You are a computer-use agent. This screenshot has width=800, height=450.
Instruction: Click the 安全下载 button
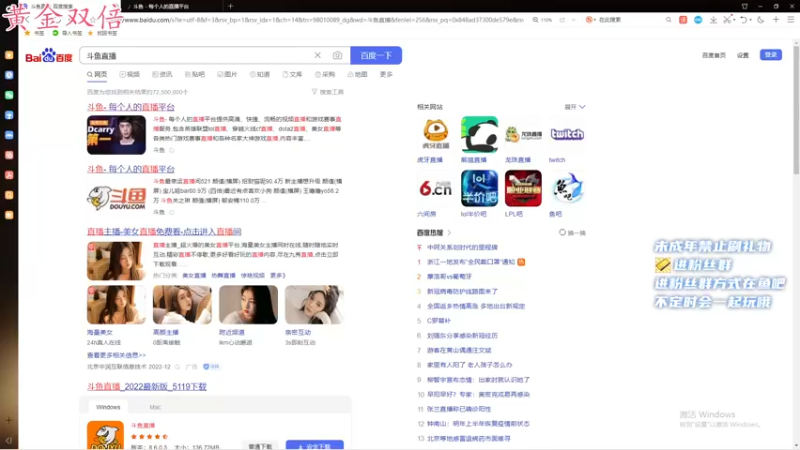tap(314, 445)
